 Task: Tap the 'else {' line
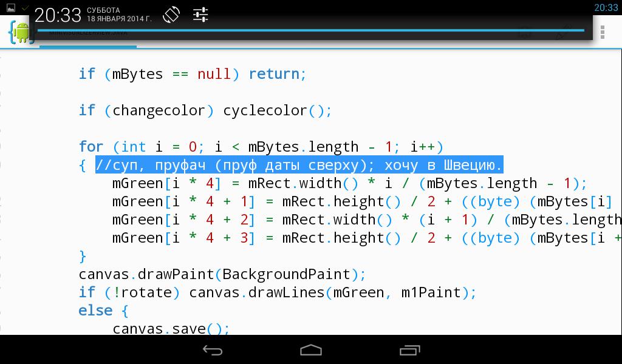103,311
